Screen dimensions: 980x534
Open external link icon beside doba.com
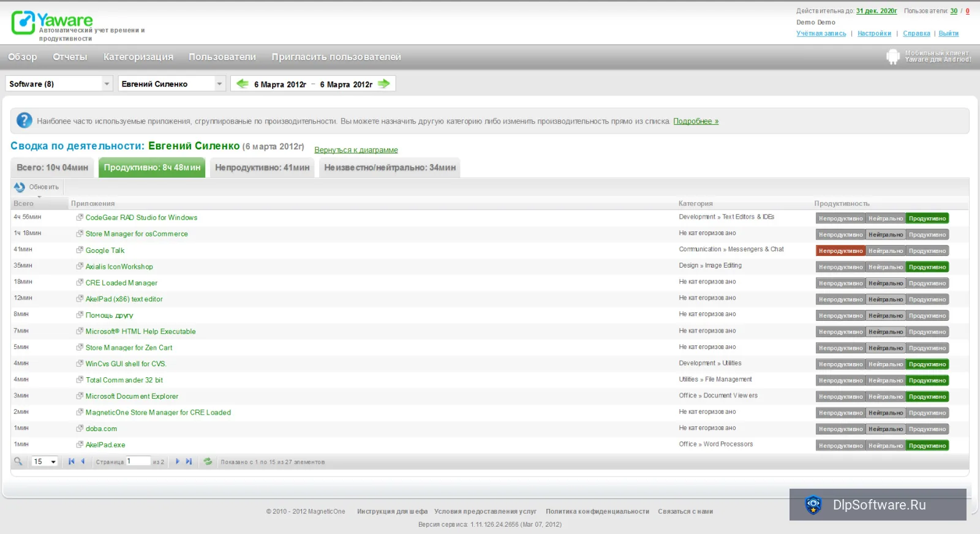tap(80, 428)
